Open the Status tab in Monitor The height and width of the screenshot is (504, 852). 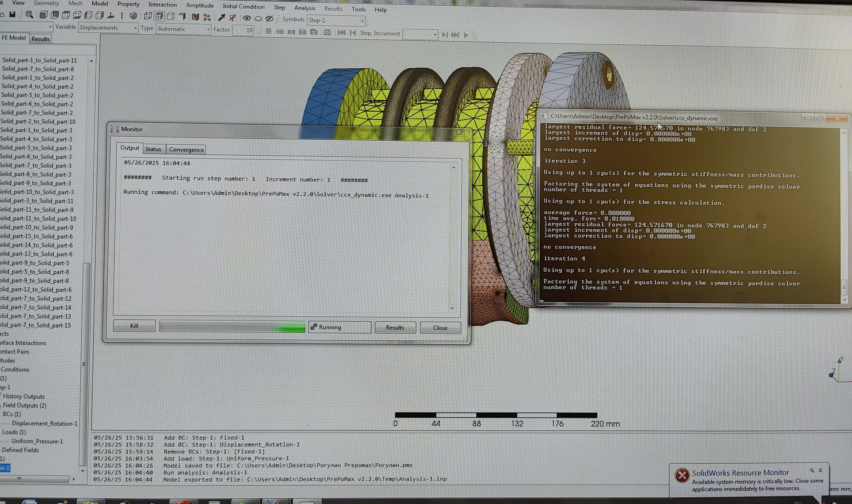(x=153, y=149)
